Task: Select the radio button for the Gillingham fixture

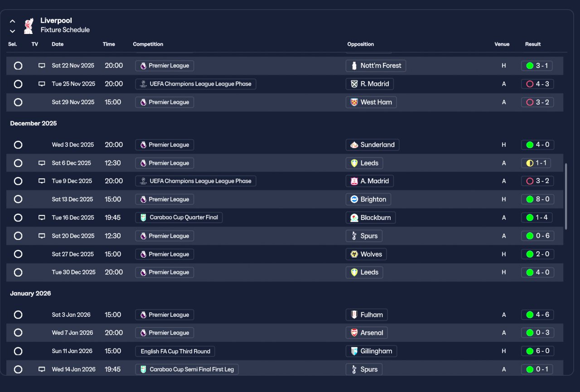Action: (x=18, y=351)
